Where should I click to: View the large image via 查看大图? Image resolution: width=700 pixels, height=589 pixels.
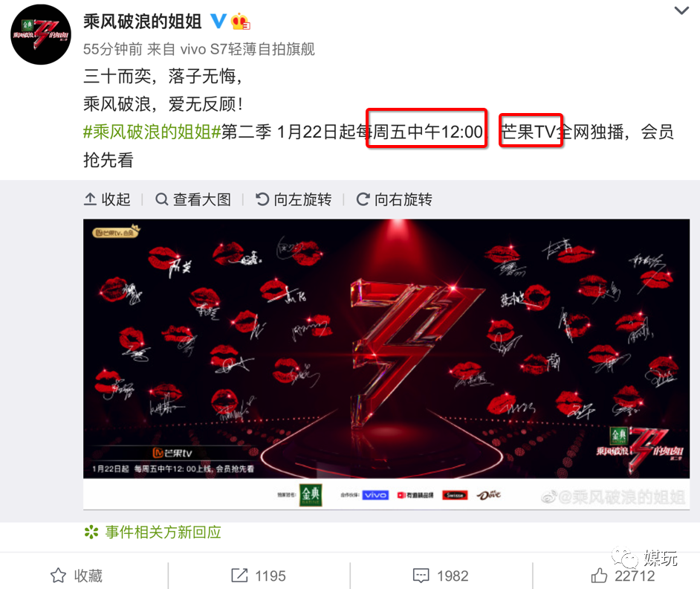[x=193, y=199]
